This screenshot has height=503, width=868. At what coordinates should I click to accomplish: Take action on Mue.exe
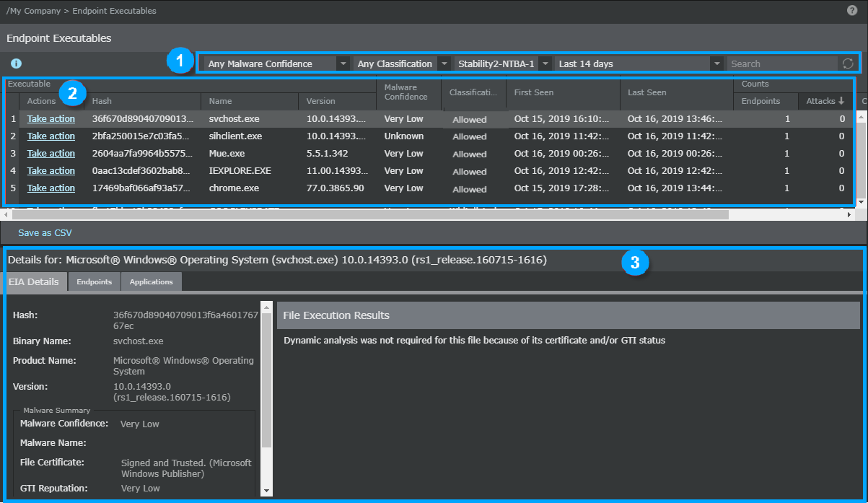click(51, 153)
